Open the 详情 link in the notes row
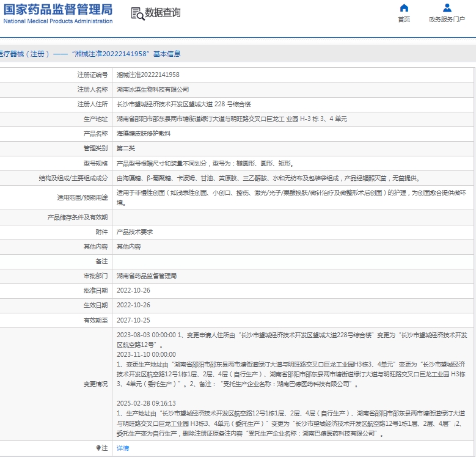 [123, 448]
